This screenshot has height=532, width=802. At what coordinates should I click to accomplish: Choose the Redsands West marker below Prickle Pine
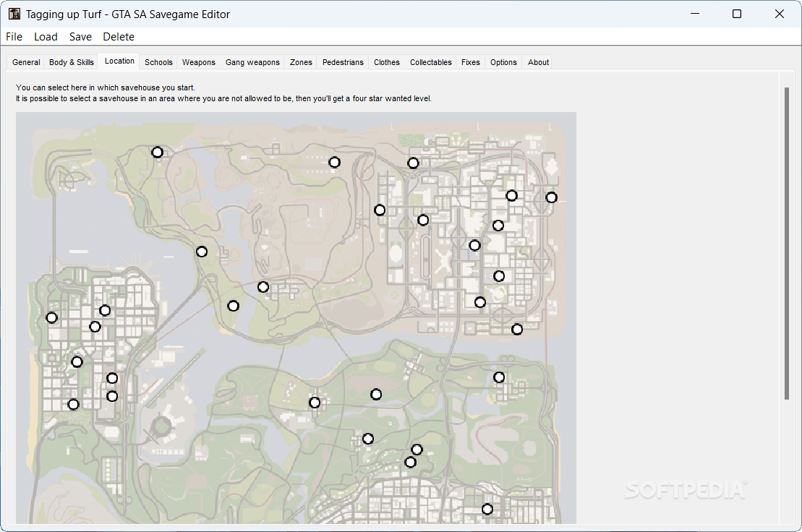(x=423, y=220)
